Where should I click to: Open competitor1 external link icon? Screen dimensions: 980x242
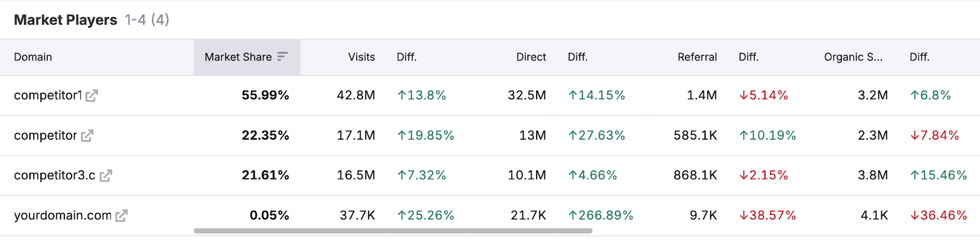pyautogui.click(x=92, y=96)
